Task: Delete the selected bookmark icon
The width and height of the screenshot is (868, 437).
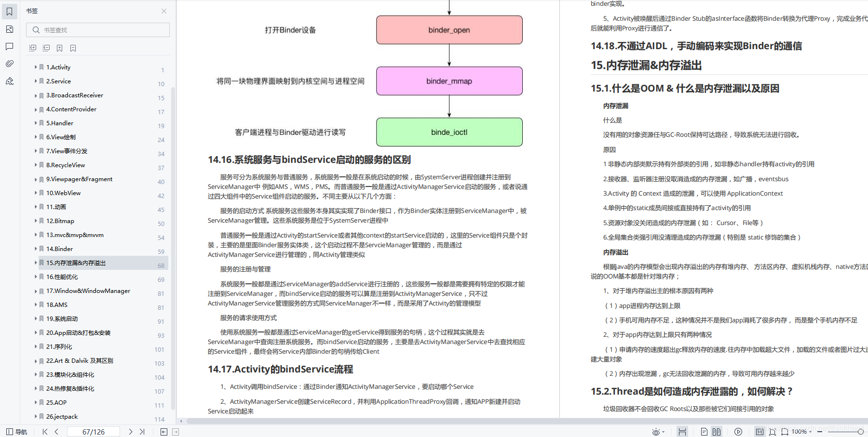Action: (x=73, y=48)
